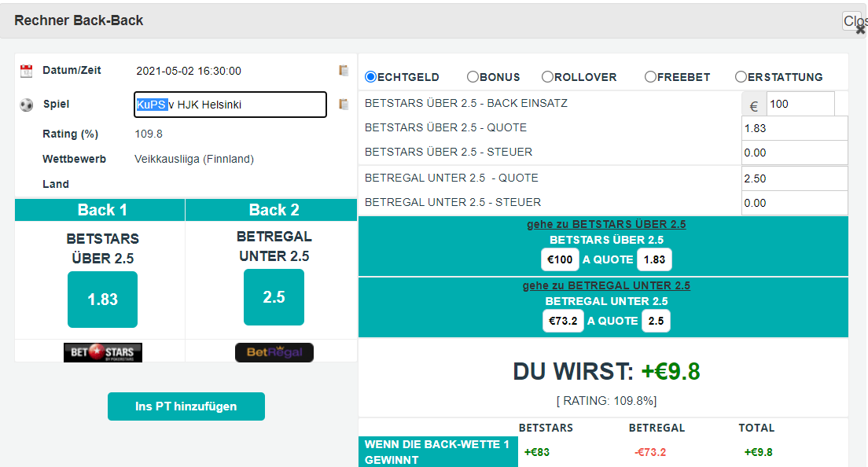Image resolution: width=868 pixels, height=467 pixels.
Task: Edit the Betstars back einsatz stake field
Action: tap(800, 104)
